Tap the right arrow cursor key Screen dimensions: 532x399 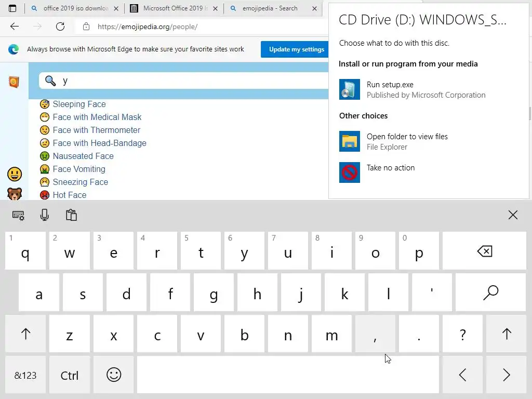point(506,375)
